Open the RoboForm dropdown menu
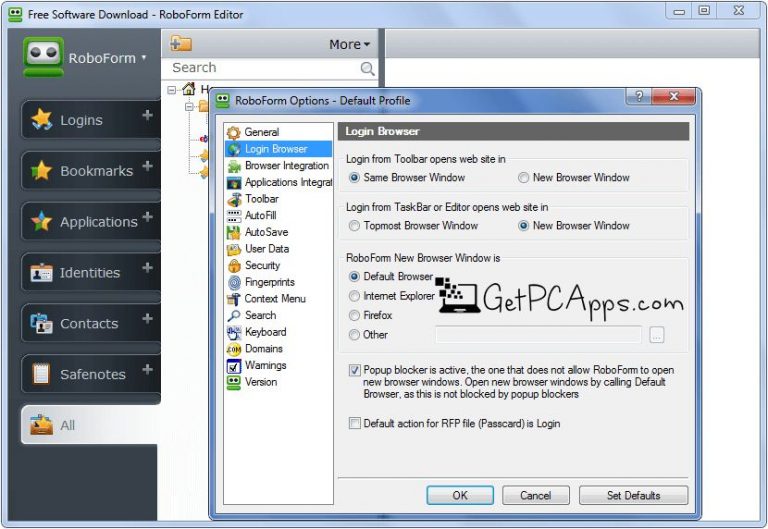The height and width of the screenshot is (529, 768). point(107,58)
